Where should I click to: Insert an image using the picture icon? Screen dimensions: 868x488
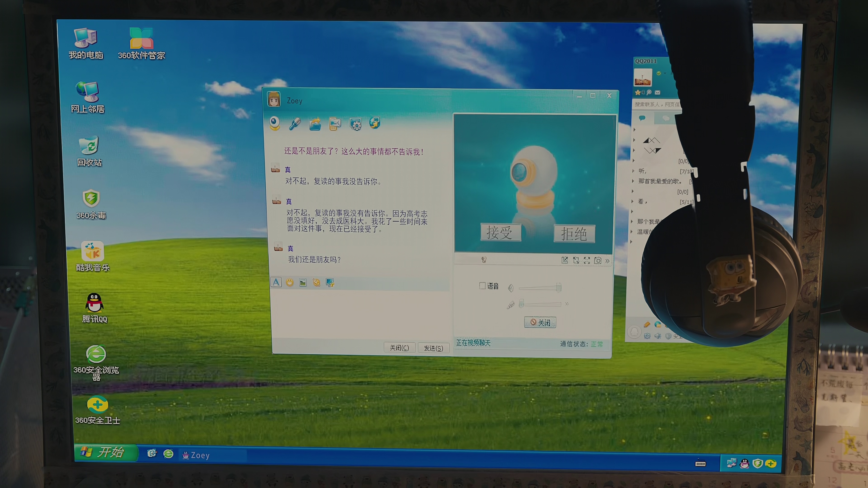coord(303,283)
